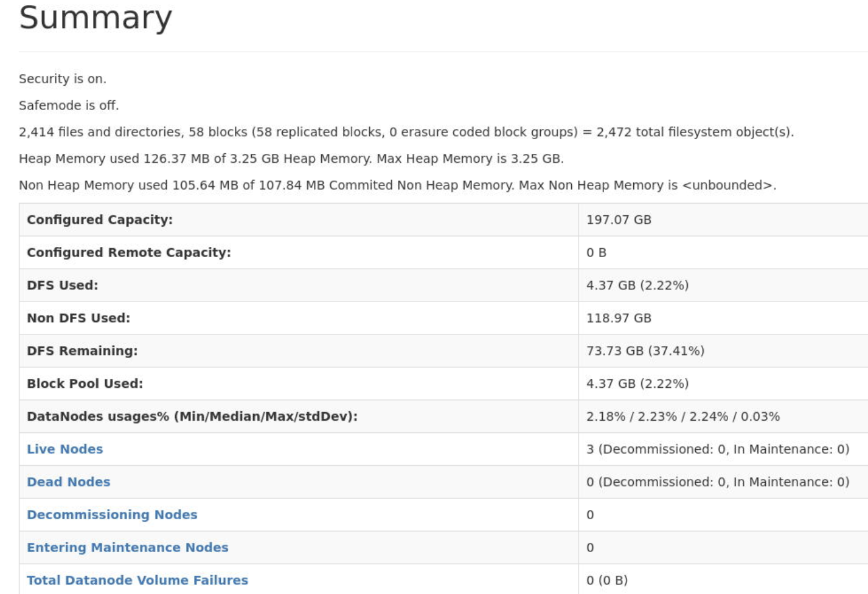Image resolution: width=868 pixels, height=594 pixels.
Task: Click the Live Nodes count value cell
Action: click(x=717, y=449)
